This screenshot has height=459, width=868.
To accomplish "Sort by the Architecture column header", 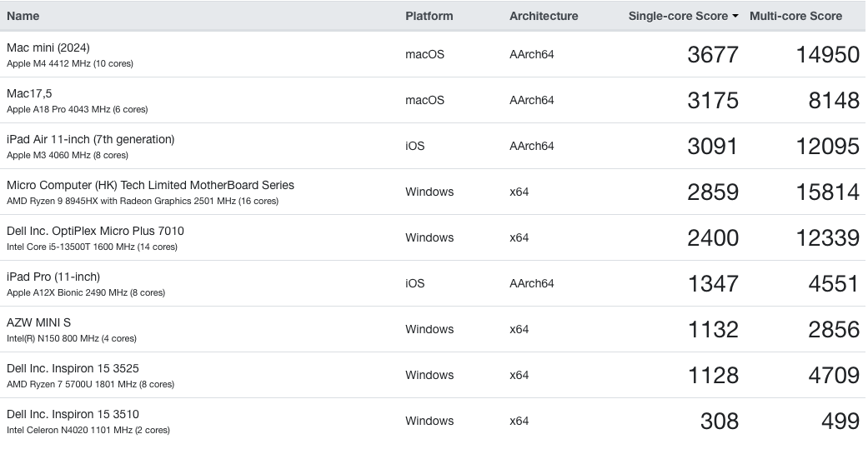I will tap(544, 16).
